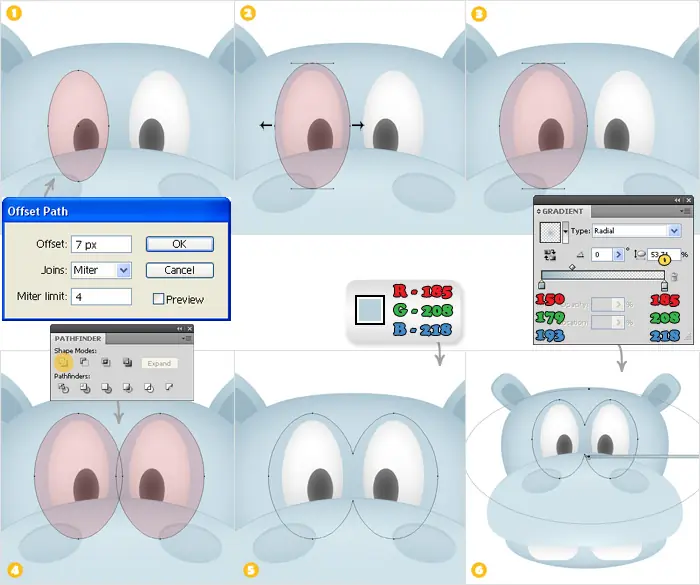Click the Offset Path dialog title bar

pos(116,211)
